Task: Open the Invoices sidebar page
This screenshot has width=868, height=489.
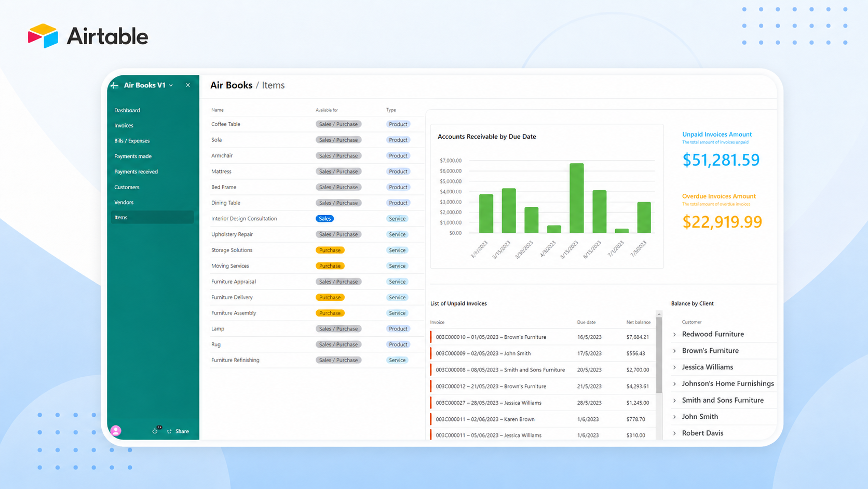Action: (x=124, y=125)
